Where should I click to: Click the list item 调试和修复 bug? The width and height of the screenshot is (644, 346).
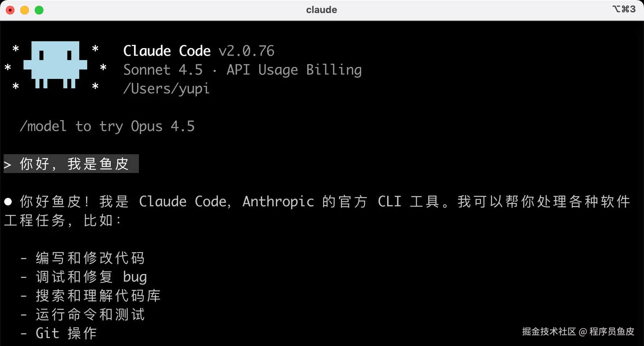point(91,277)
